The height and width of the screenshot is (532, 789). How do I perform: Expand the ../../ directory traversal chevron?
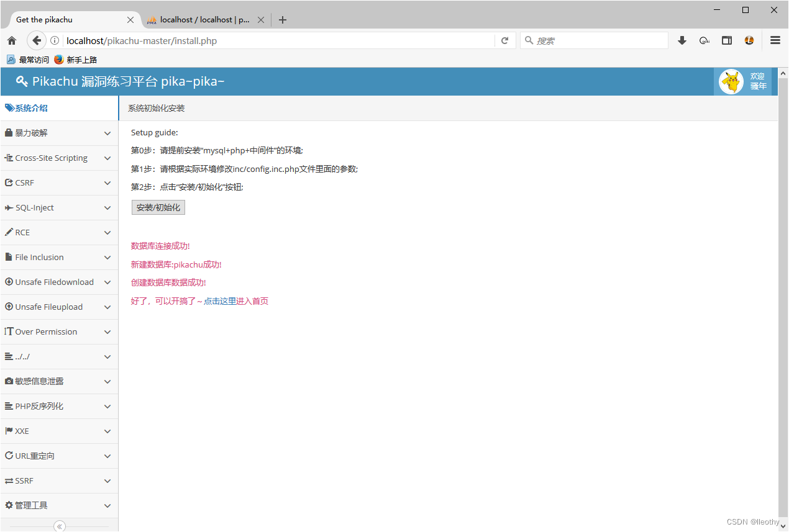107,357
